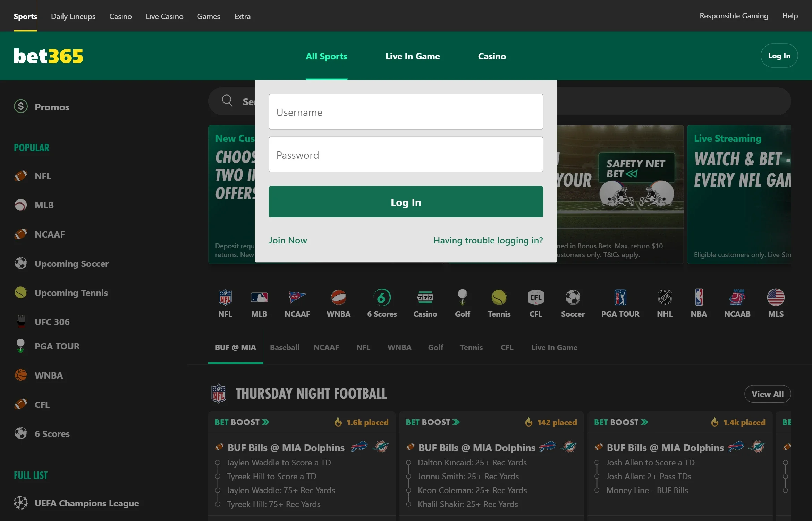Open 6 Scores icon in sports row
Image resolution: width=812 pixels, height=521 pixels.
[x=382, y=297]
